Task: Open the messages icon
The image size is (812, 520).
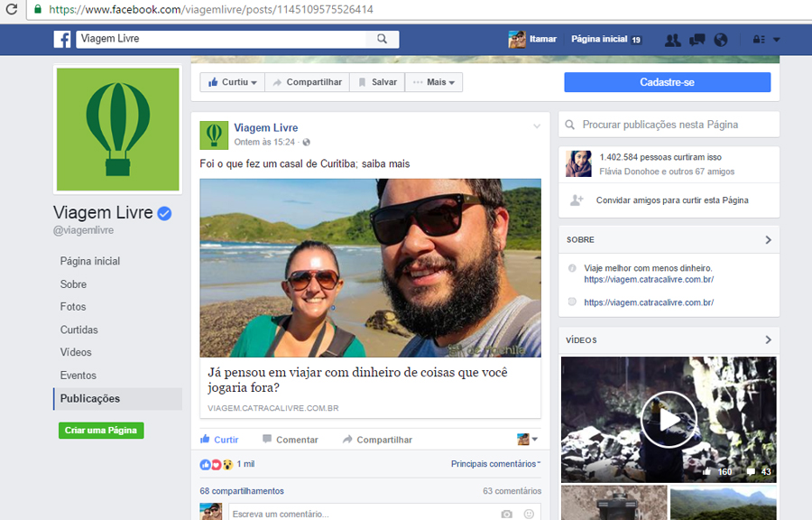Action: pos(697,40)
